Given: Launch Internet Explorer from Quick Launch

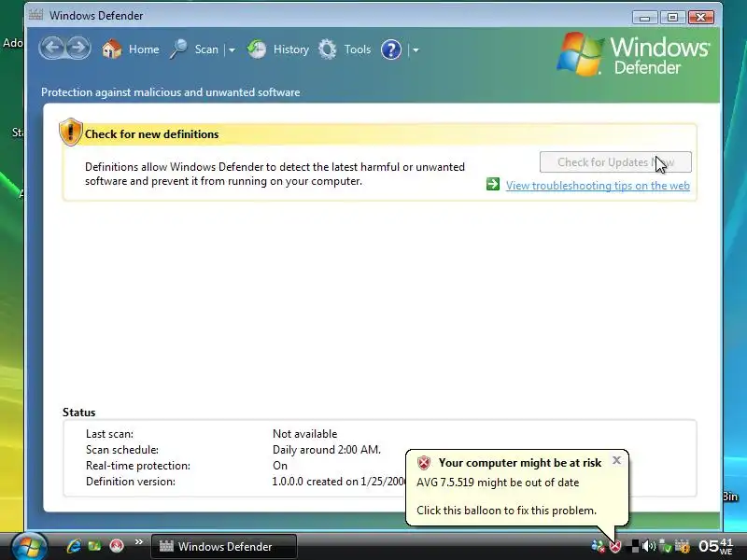Looking at the screenshot, I should pyautogui.click(x=74, y=545).
